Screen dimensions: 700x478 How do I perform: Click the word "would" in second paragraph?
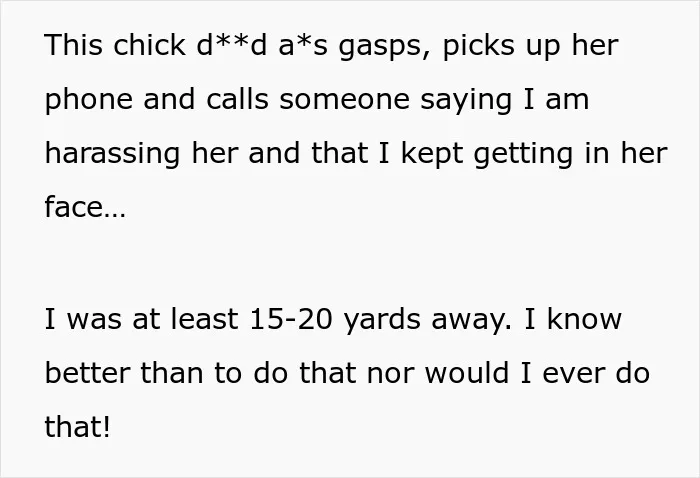click(467, 373)
